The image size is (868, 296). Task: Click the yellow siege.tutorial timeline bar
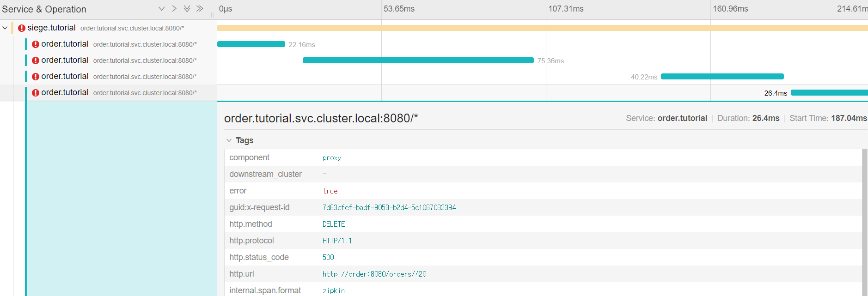pyautogui.click(x=542, y=28)
